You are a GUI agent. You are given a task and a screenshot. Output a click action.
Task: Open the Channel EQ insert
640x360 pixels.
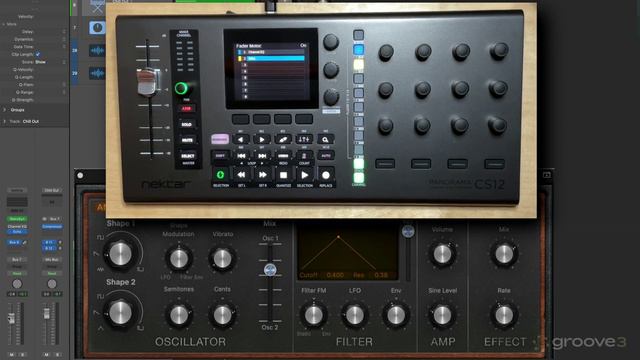pyautogui.click(x=17, y=227)
